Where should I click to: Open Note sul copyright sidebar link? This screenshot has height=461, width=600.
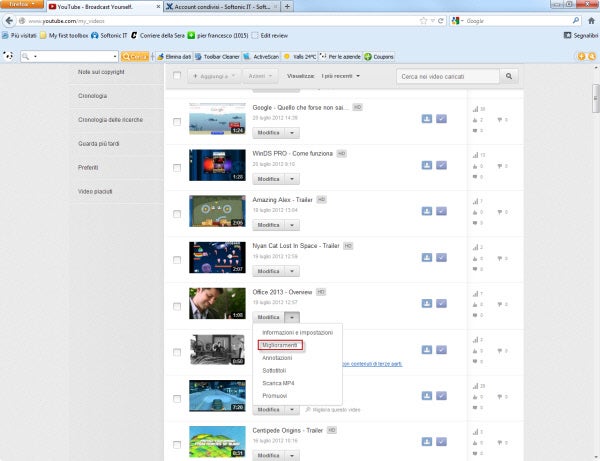pos(101,72)
